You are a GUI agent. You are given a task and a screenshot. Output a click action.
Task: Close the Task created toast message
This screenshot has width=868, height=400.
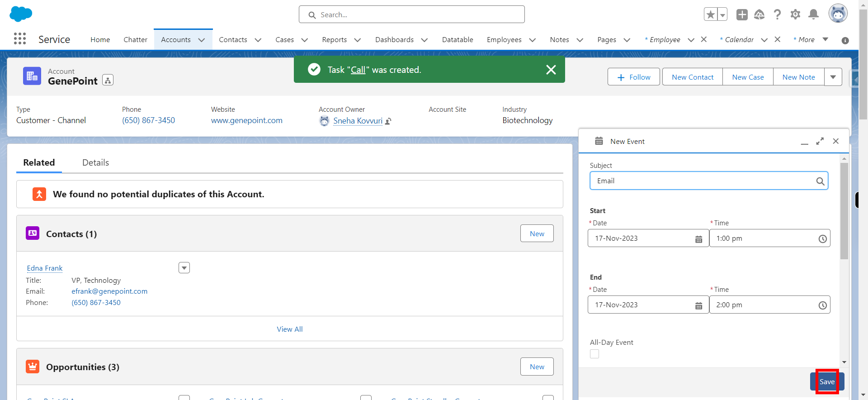[x=551, y=70]
